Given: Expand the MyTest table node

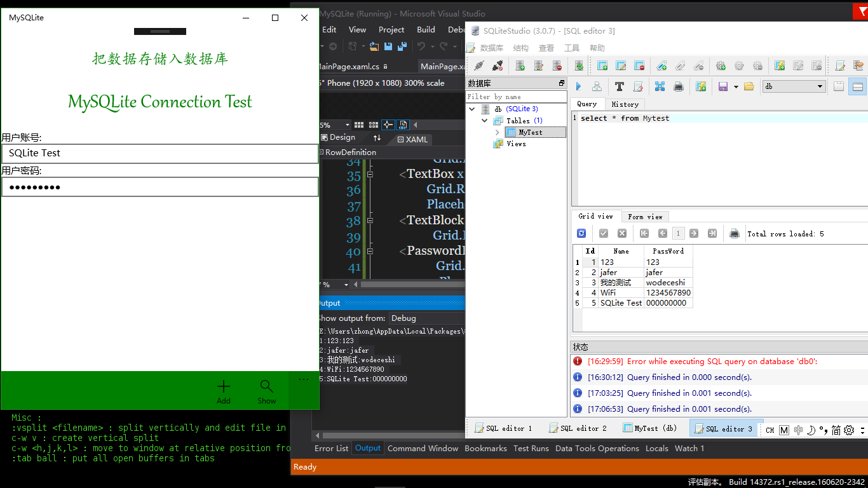Looking at the screenshot, I should point(498,132).
